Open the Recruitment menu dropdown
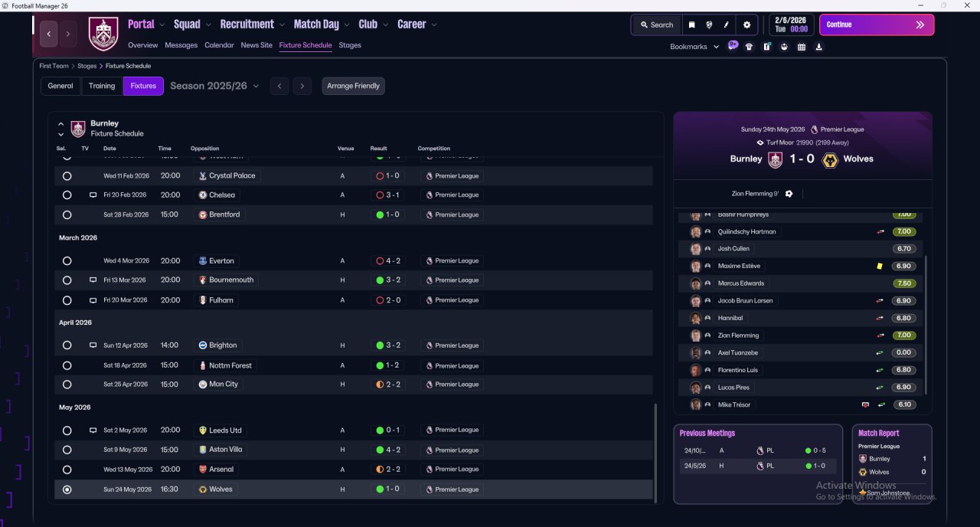Image resolution: width=980 pixels, height=527 pixels. (x=252, y=25)
